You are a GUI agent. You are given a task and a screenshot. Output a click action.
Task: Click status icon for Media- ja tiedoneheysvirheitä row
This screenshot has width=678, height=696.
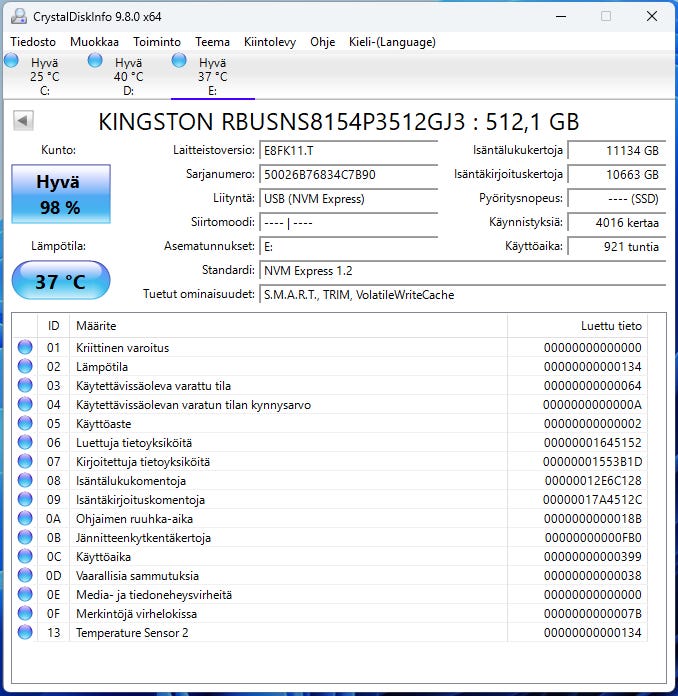point(25,594)
